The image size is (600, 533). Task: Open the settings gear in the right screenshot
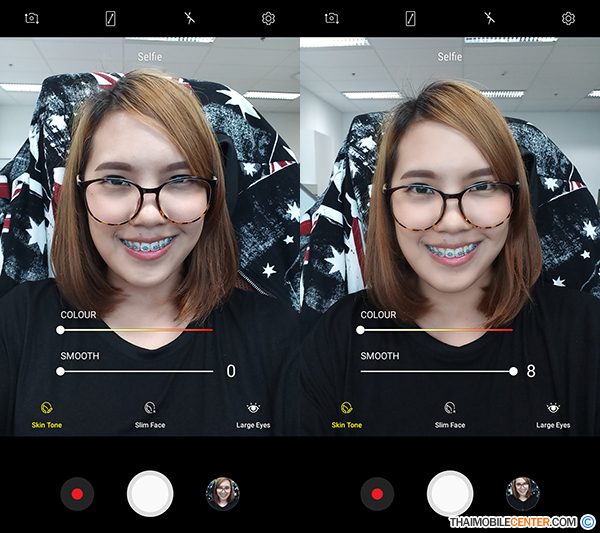(568, 18)
